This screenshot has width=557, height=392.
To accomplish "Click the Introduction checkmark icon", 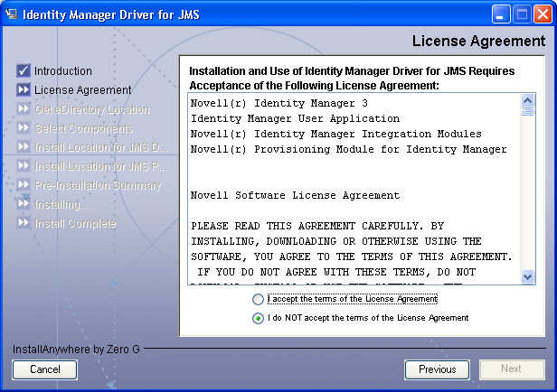I will [24, 70].
